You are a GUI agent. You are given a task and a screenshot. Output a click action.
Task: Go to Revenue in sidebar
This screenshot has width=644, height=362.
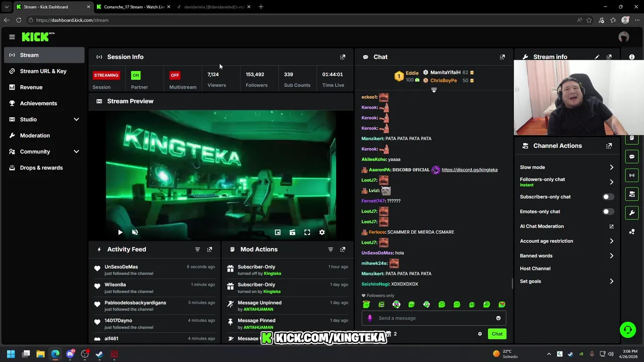44,87
